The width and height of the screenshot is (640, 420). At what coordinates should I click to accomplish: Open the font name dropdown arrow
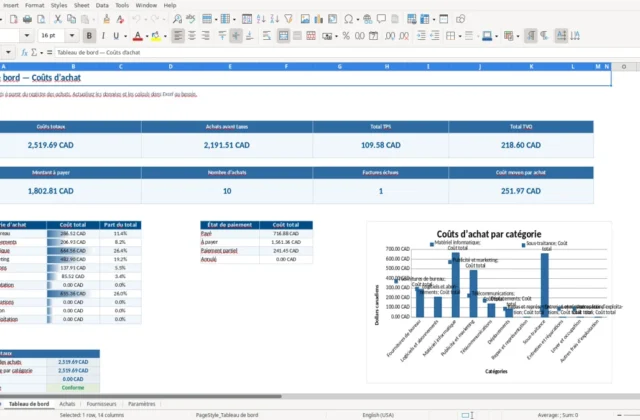(x=27, y=36)
